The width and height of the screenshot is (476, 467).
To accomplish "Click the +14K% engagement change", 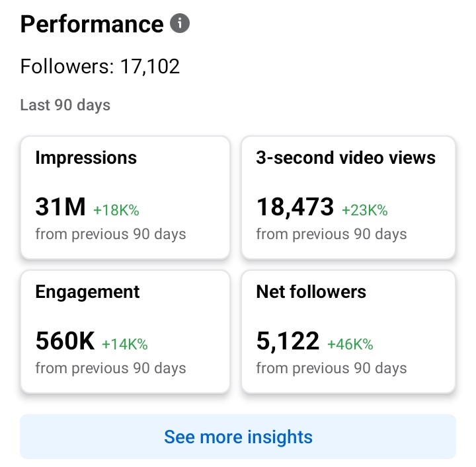I will coord(124,344).
